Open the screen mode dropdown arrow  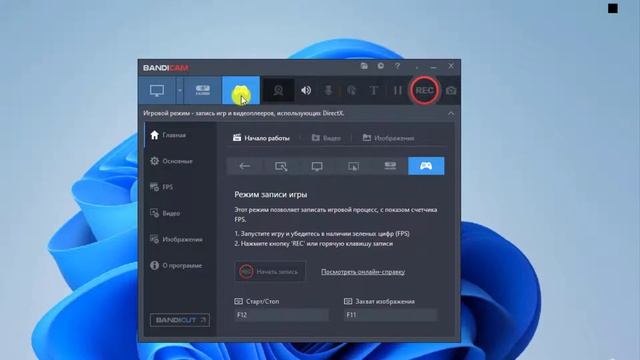pos(180,90)
